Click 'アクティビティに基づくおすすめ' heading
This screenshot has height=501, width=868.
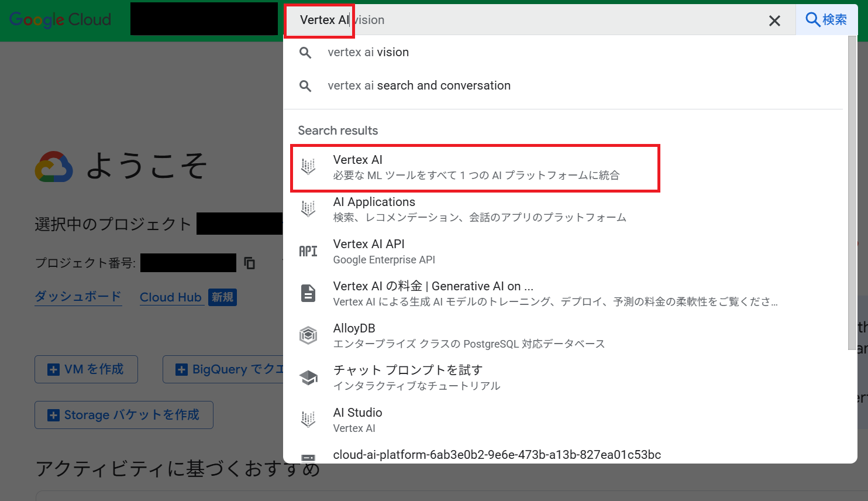(x=177, y=468)
